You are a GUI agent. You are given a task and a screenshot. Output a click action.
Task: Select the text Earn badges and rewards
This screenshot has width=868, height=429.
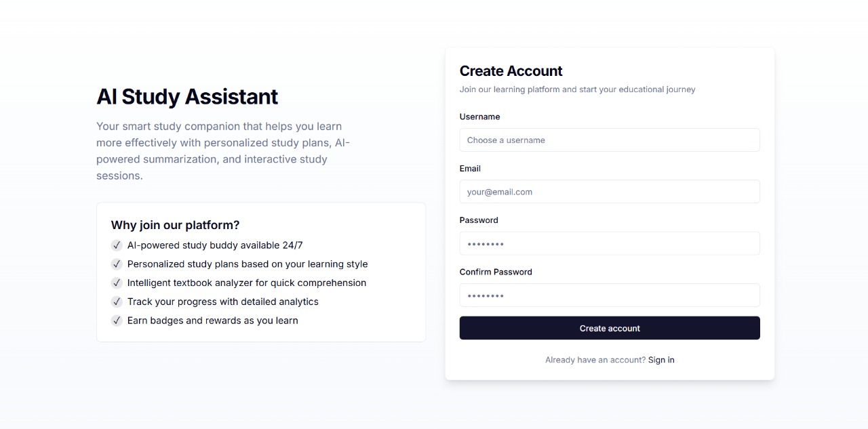coord(213,321)
